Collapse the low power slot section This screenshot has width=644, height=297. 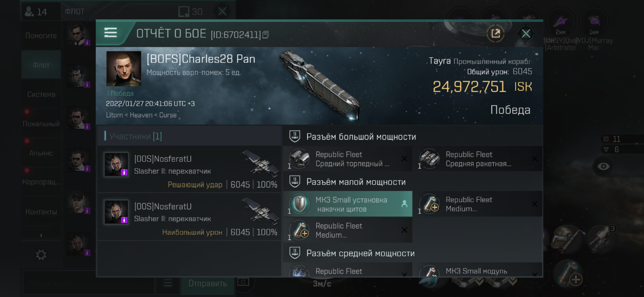coord(356,182)
